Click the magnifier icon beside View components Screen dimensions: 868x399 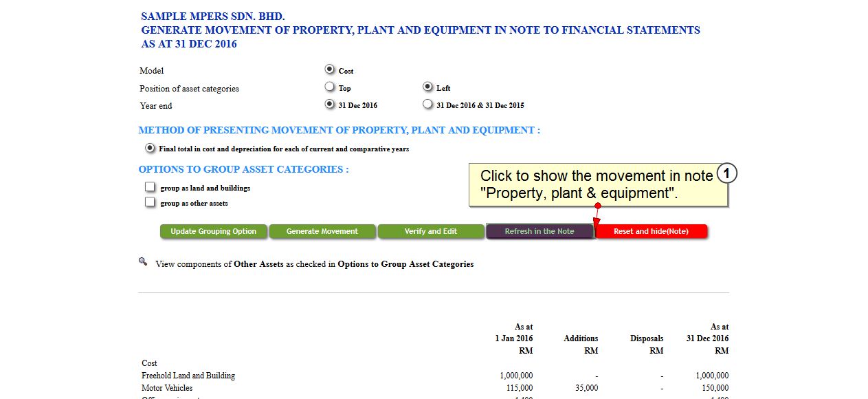coord(143,261)
